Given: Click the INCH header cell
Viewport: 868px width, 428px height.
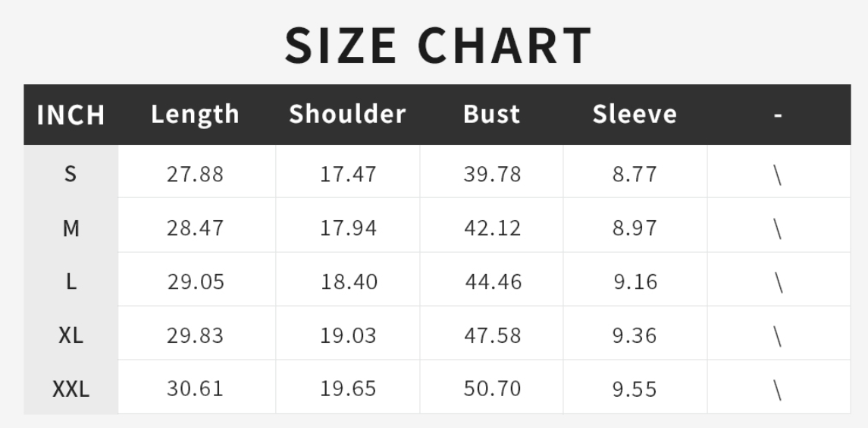Looking at the screenshot, I should [x=71, y=115].
